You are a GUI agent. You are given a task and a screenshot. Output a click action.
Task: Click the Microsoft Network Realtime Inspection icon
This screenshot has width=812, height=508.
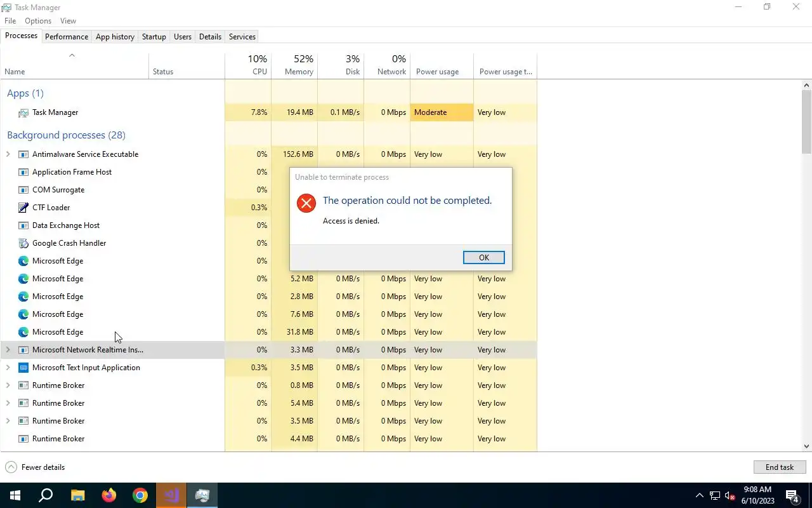point(23,350)
